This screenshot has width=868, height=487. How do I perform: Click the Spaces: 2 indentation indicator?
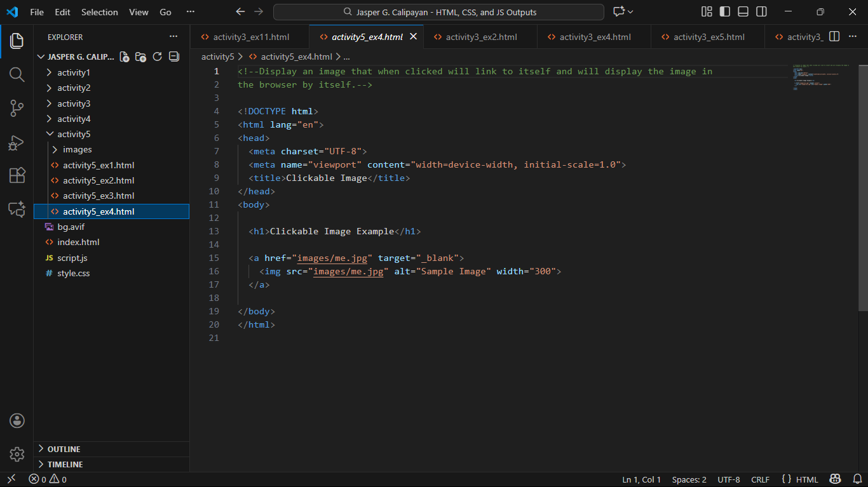coord(689,479)
